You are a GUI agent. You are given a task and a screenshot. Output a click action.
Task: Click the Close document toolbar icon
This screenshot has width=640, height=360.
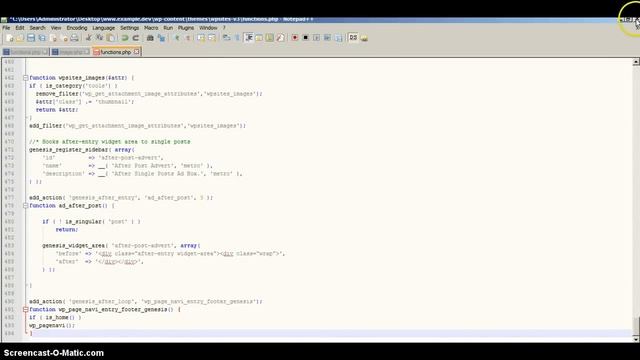53,38
